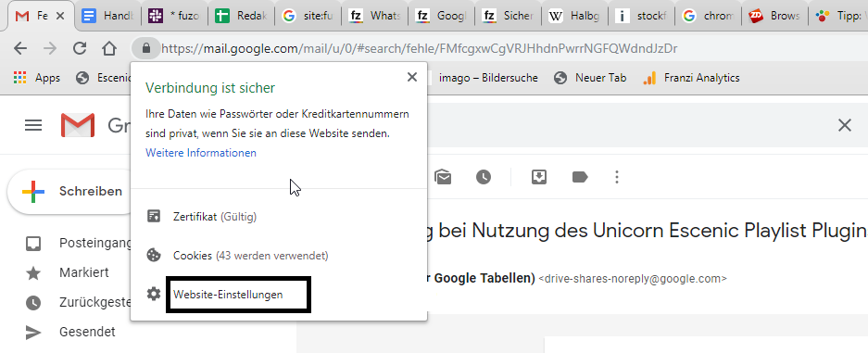Screen dimensions: 868x353
Task: Switch to the Google Docs Handb tab
Action: 108,16
